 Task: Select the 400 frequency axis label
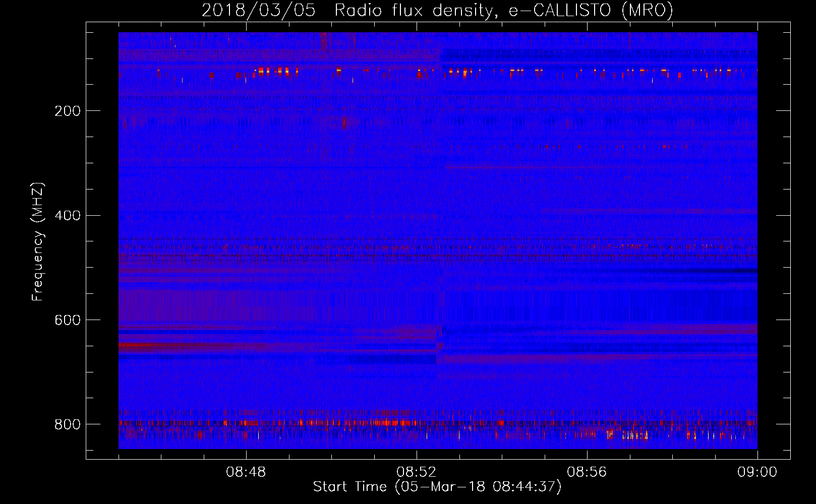click(68, 216)
